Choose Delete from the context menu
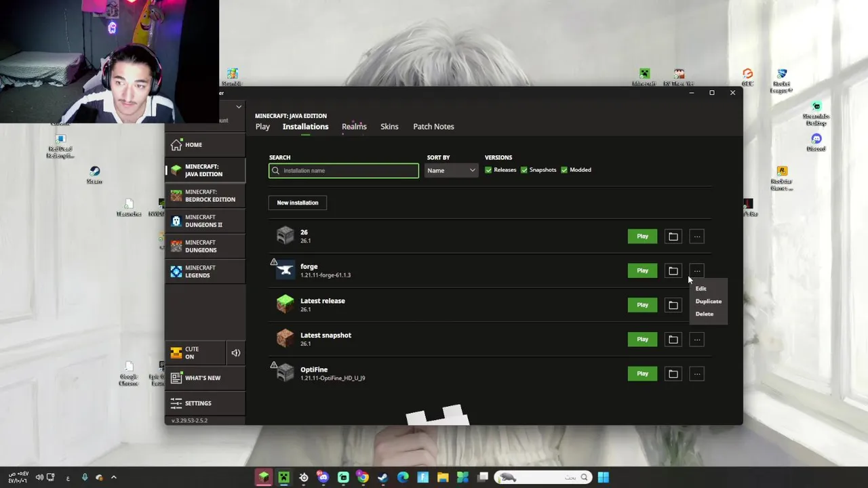 704,314
